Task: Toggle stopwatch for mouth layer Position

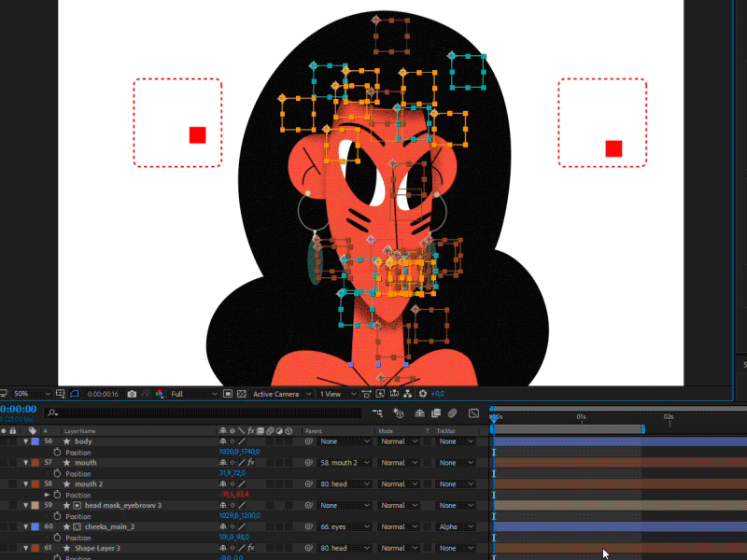Action: click(57, 473)
